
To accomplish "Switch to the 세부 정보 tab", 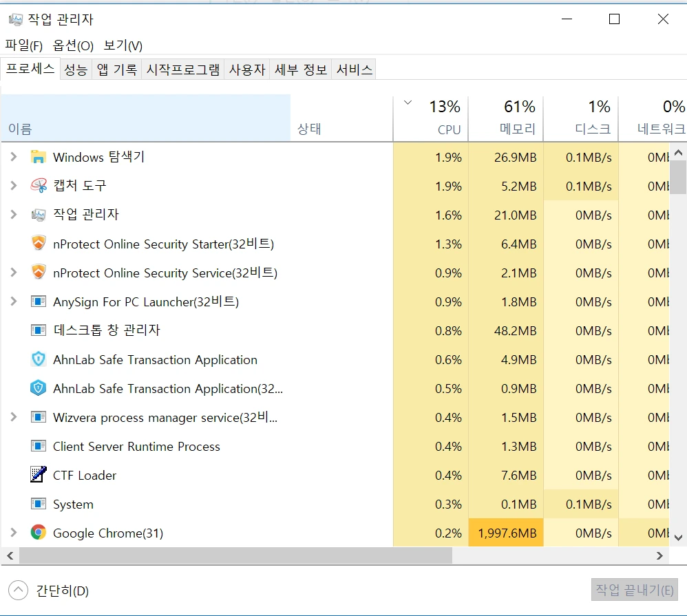I will coord(301,70).
